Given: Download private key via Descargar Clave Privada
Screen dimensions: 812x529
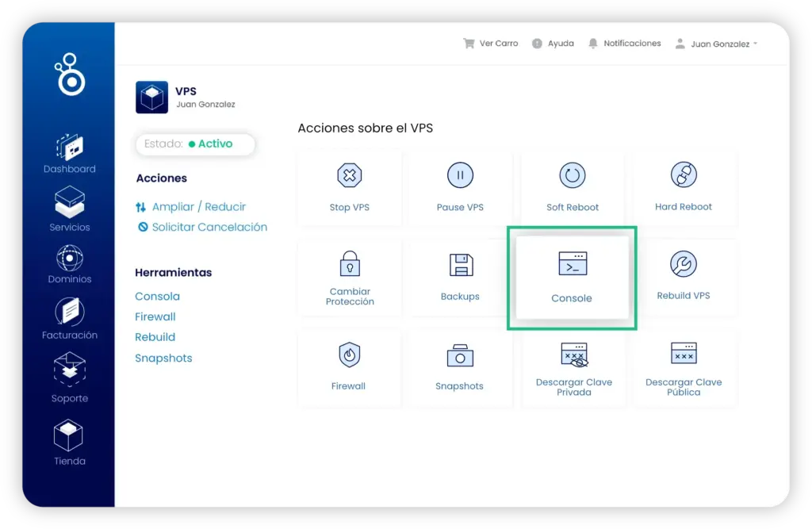Looking at the screenshot, I should (574, 368).
